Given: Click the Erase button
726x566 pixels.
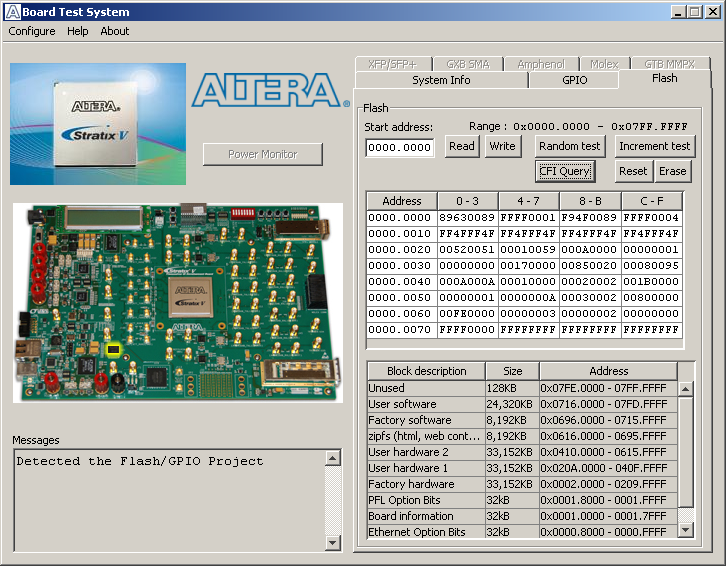Looking at the screenshot, I should pyautogui.click(x=673, y=171).
